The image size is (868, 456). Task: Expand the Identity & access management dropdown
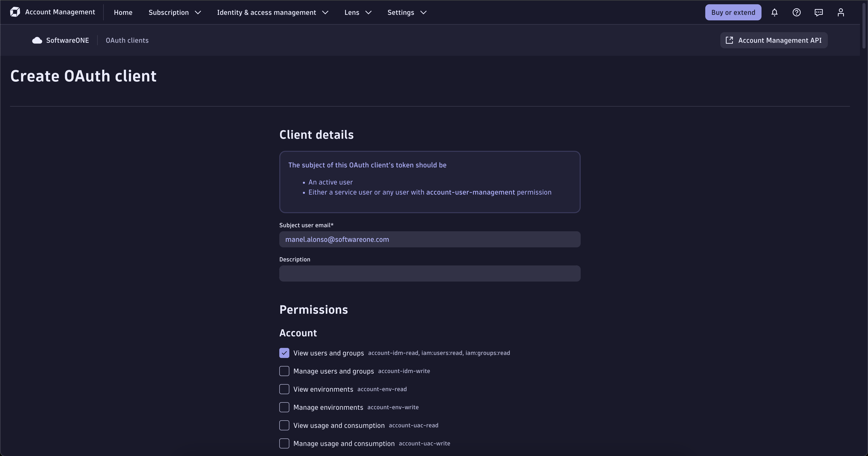coord(272,12)
